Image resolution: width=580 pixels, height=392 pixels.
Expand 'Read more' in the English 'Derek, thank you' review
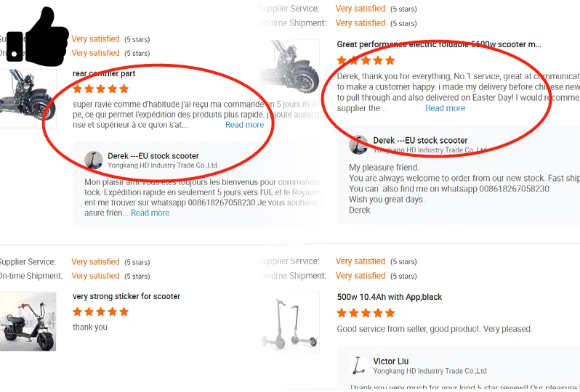pyautogui.click(x=445, y=108)
